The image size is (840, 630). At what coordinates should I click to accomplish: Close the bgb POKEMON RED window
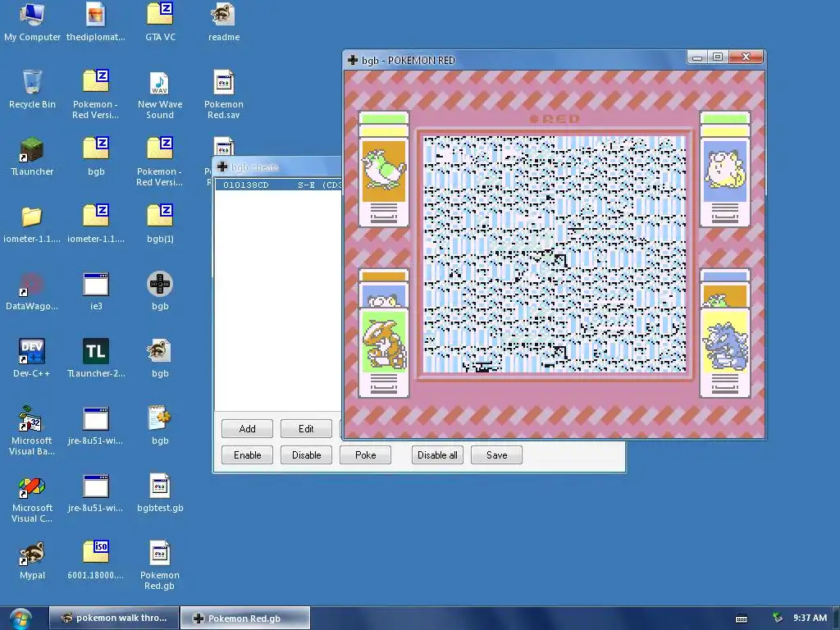pyautogui.click(x=746, y=57)
